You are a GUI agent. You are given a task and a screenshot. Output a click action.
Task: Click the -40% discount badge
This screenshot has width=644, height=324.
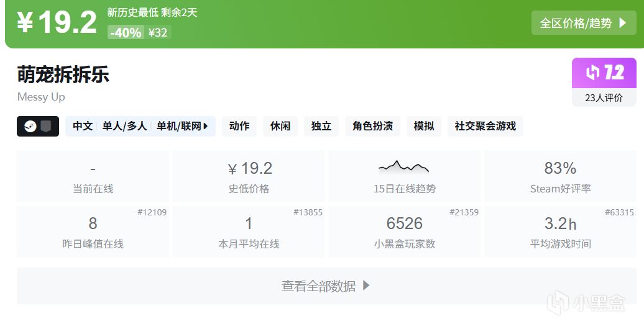[126, 32]
